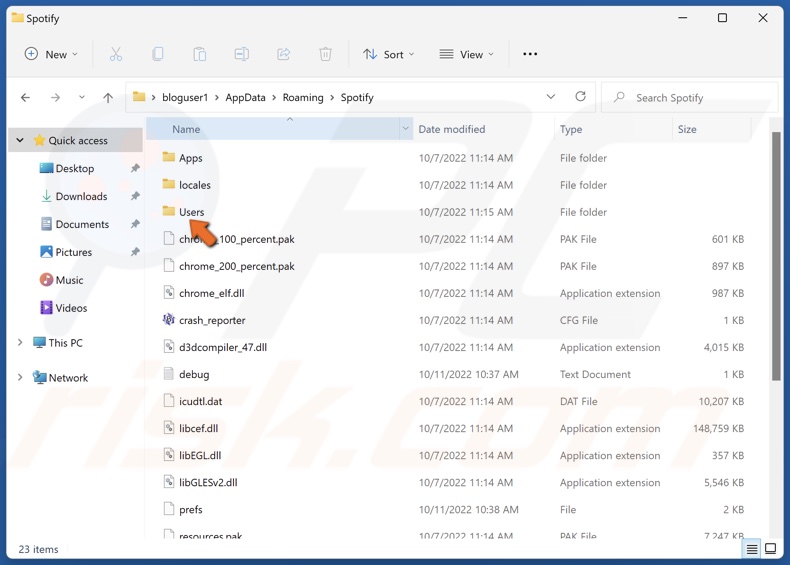Viewport: 790px width, 565px height.
Task: Select libGLESv2.dll file
Action: coord(208,482)
